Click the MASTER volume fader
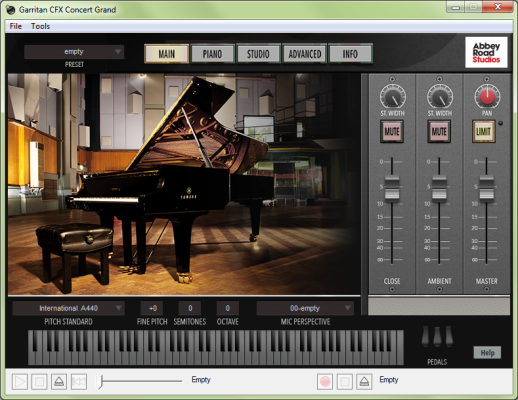This screenshot has height=400, width=518. click(x=487, y=189)
